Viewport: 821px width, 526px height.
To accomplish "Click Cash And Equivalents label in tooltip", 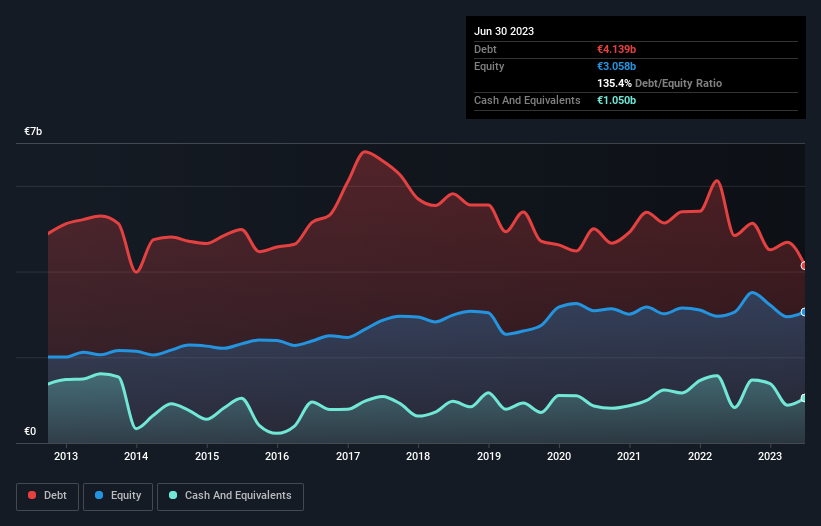I will tap(527, 100).
